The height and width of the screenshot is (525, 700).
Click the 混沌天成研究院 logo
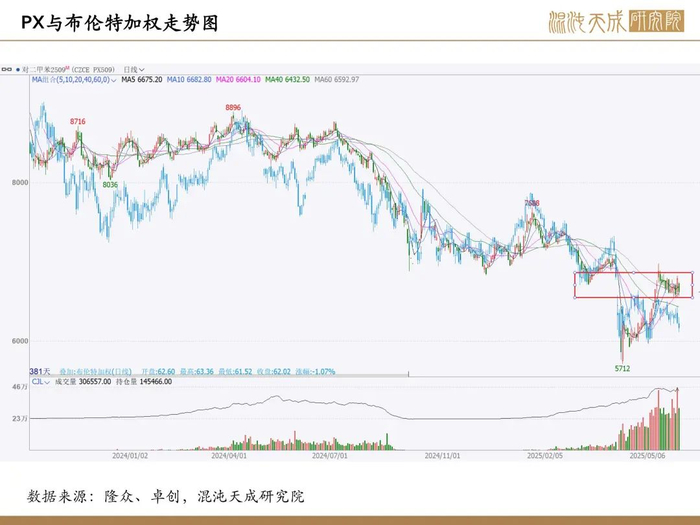tap(616, 21)
